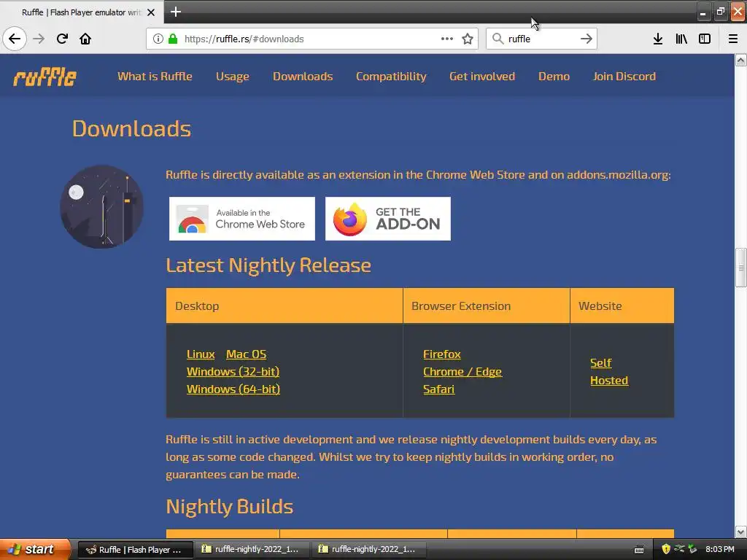Click the search magnifier icon
747x560 pixels.
tap(498, 39)
